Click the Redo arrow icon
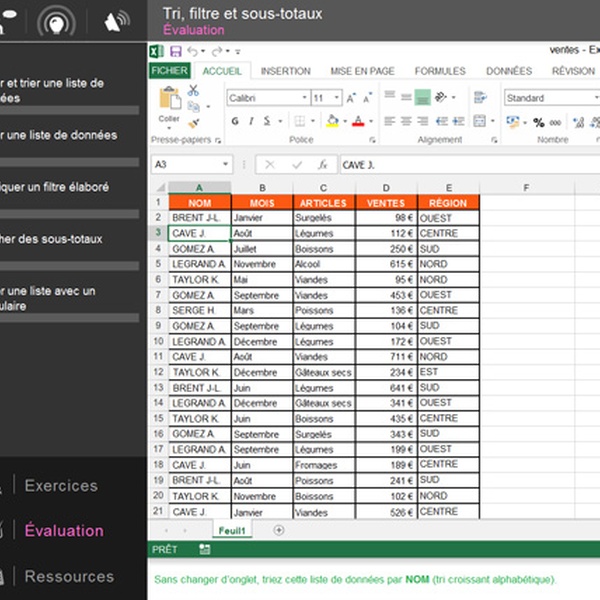 [217, 51]
